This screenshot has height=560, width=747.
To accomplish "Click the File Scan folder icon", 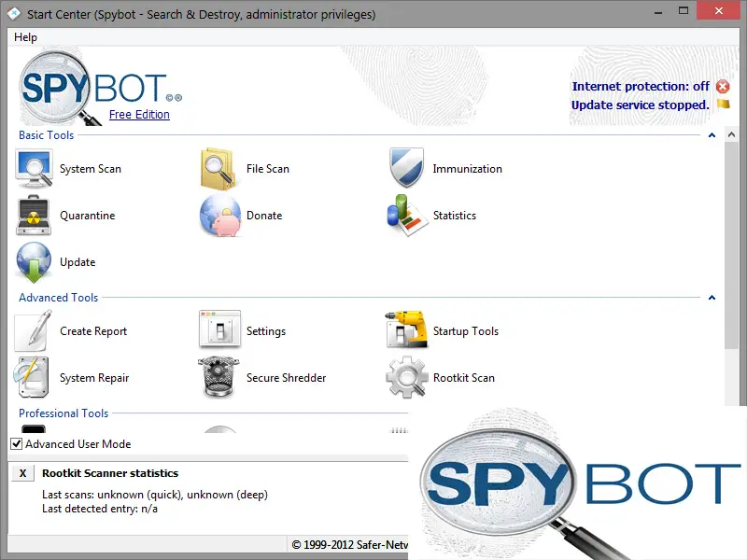I will pos(218,169).
